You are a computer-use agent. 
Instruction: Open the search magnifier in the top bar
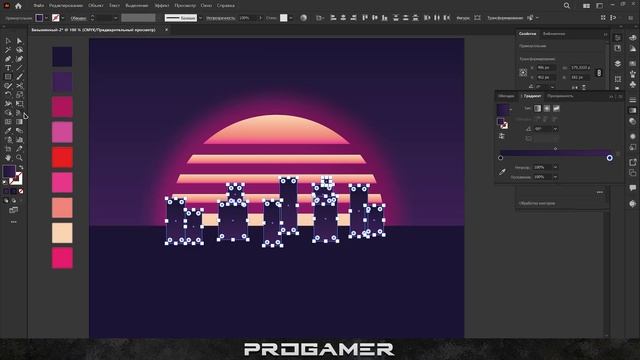click(567, 6)
